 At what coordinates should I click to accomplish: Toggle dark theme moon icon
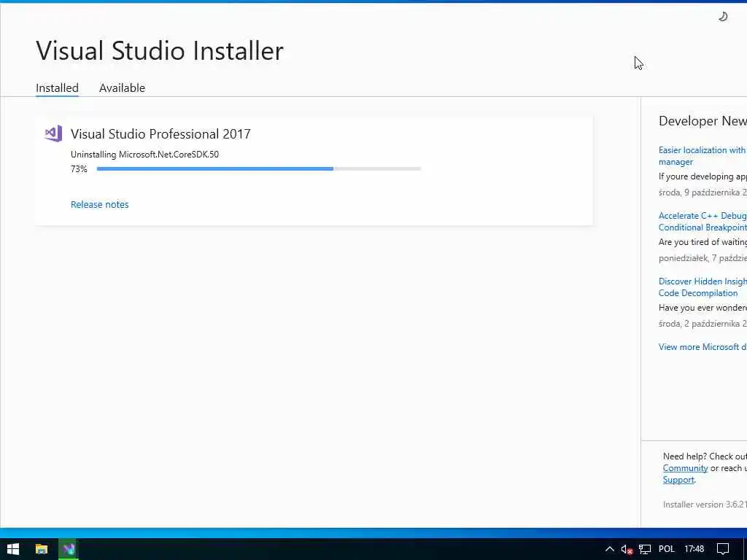(x=723, y=17)
